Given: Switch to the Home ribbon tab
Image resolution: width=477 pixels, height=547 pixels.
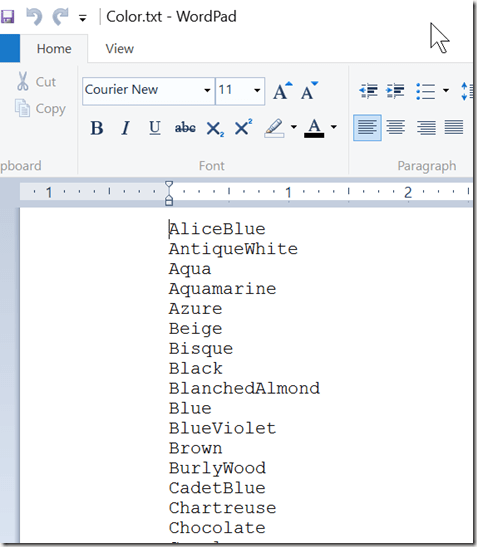Looking at the screenshot, I should pos(54,48).
